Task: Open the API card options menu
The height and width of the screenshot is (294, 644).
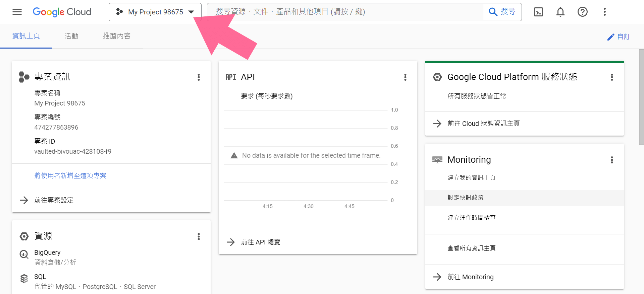Action: [x=405, y=77]
